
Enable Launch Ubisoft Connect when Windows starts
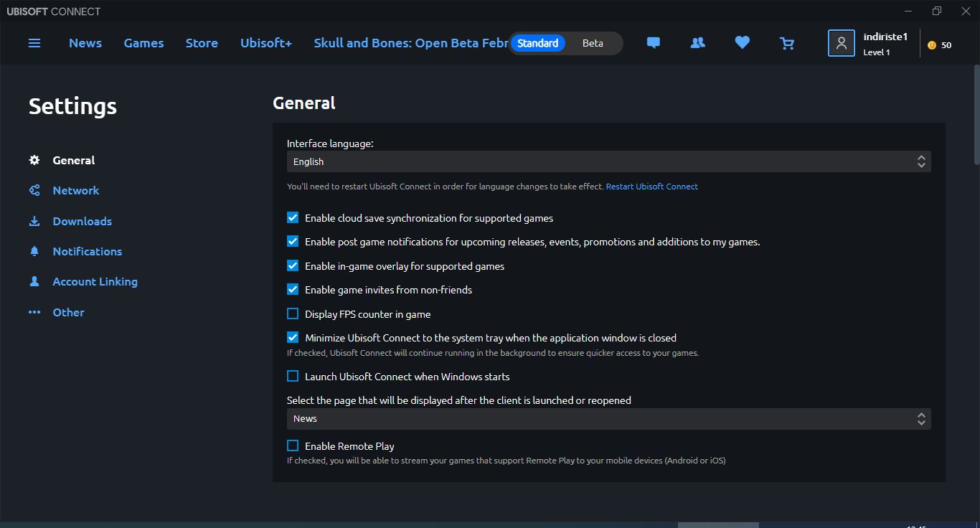(293, 376)
